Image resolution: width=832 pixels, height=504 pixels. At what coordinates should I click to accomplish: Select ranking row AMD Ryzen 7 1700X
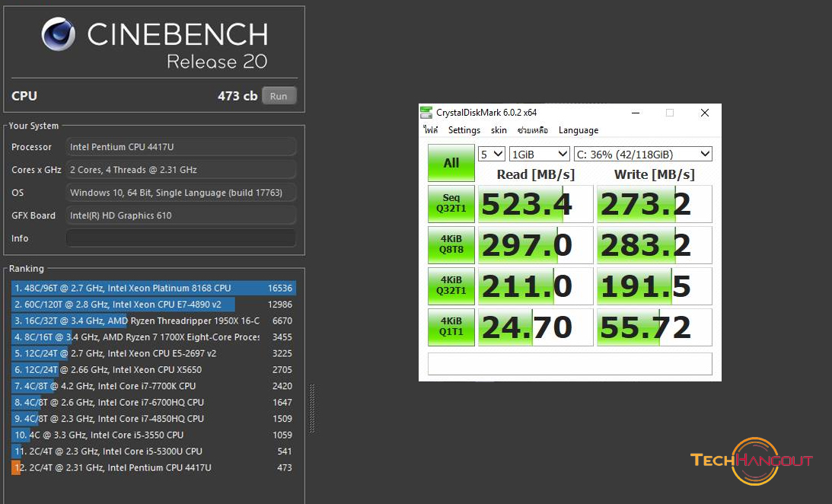coord(153,337)
